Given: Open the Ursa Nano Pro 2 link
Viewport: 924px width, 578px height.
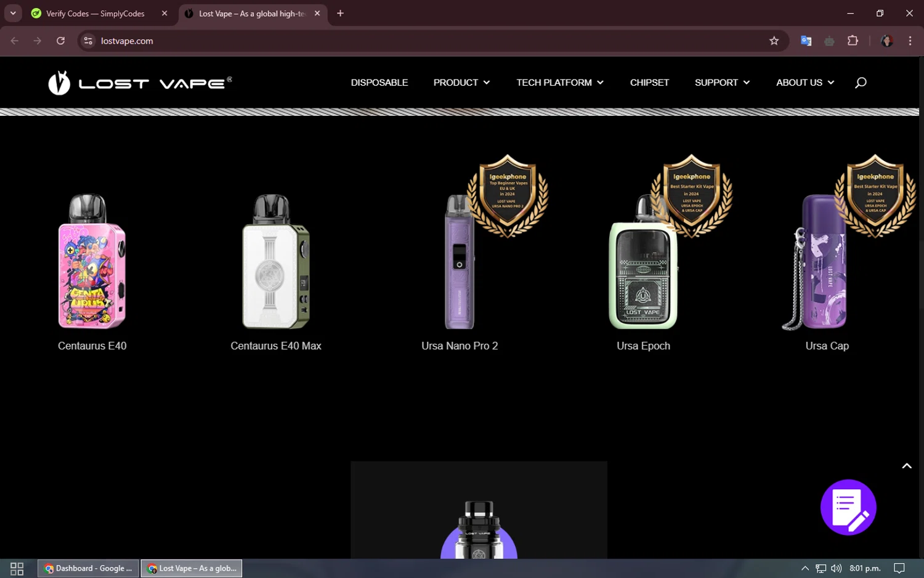Looking at the screenshot, I should (460, 346).
